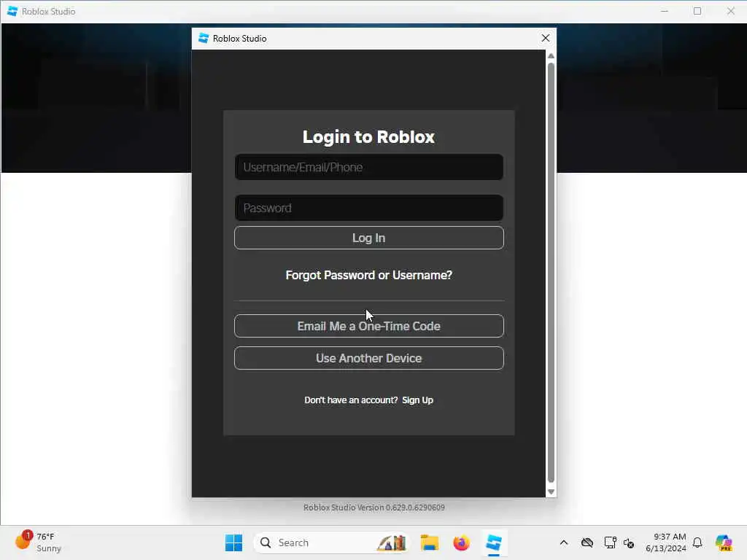This screenshot has width=747, height=560.
Task: Click the Roblox Studio logo in main window title bar
Action: (12, 11)
